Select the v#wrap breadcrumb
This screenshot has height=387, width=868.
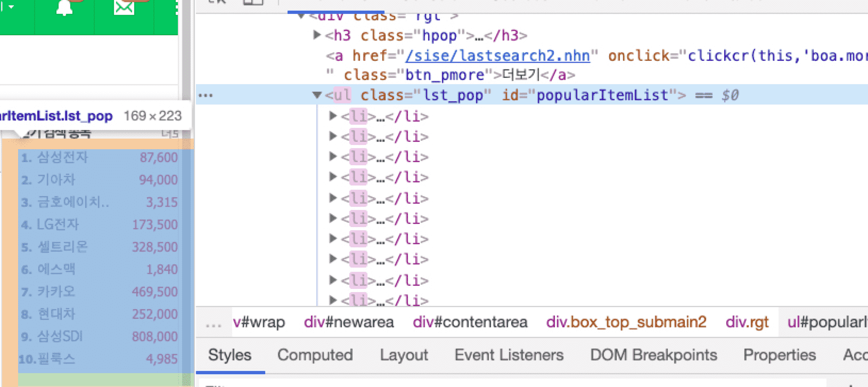tap(259, 322)
